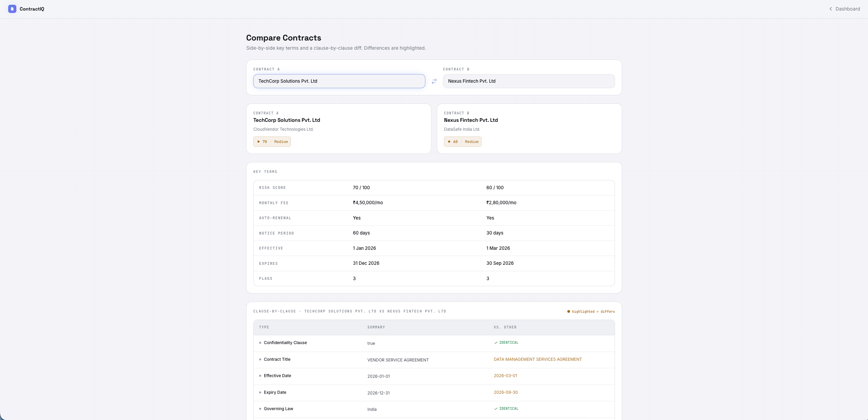
Task: Click the Identical checkmark for Governing Law
Action: (x=496, y=409)
